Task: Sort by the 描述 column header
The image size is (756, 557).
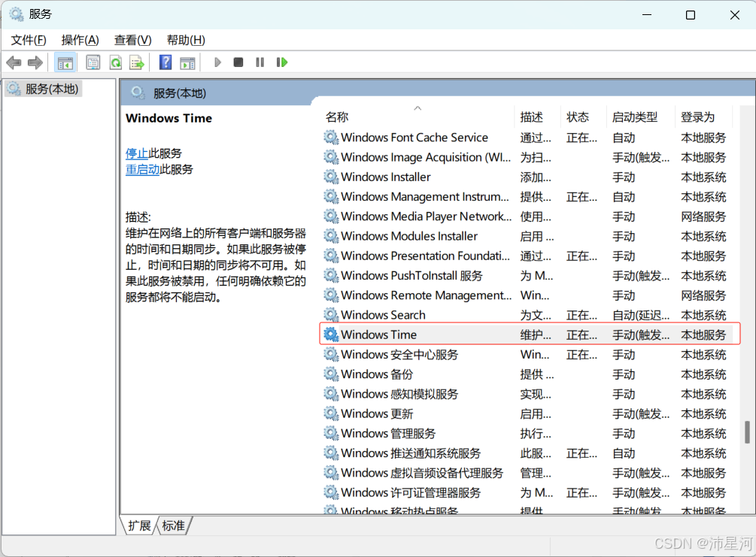Action: [x=531, y=117]
